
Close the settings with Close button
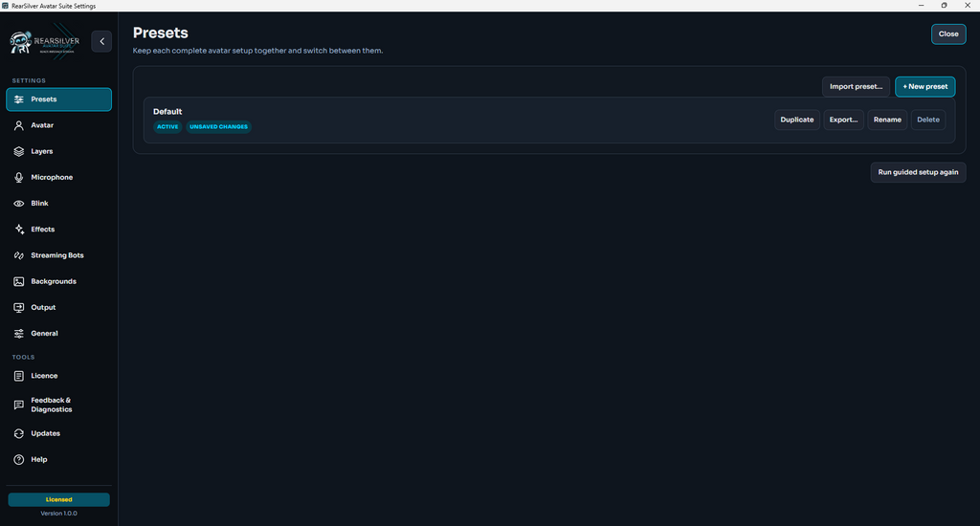point(948,34)
